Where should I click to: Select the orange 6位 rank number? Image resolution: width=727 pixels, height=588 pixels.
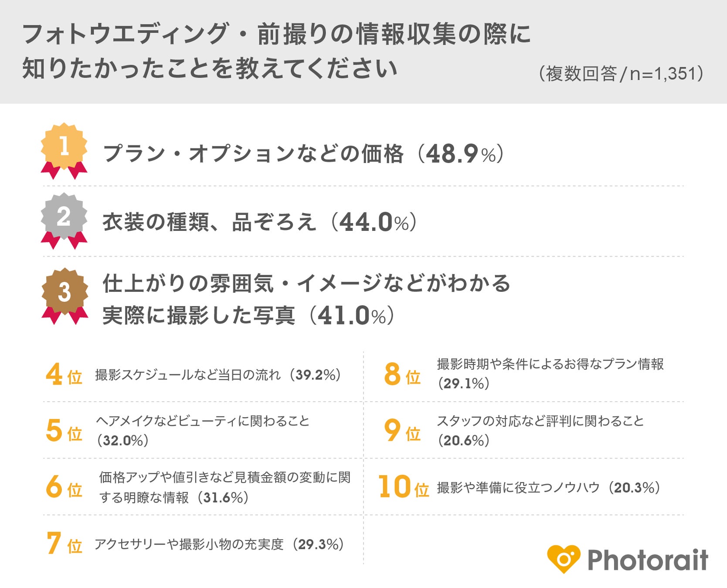[64, 487]
